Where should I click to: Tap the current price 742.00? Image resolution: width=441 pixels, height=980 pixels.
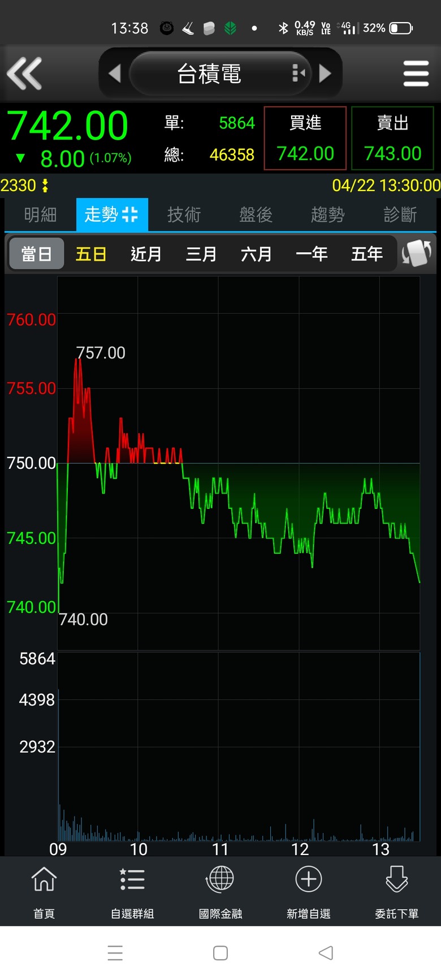pyautogui.click(x=67, y=126)
